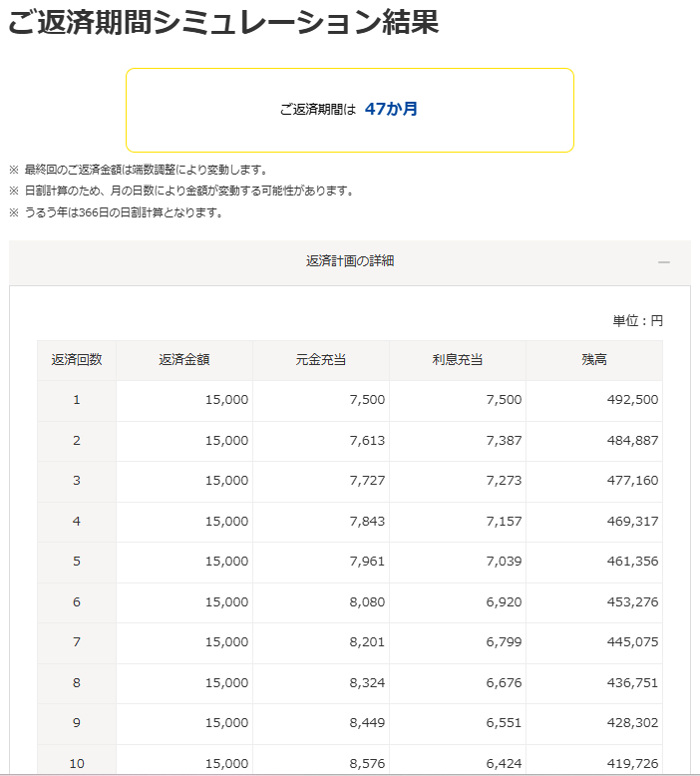
Task: Click the interest value 7,273
Action: point(503,481)
